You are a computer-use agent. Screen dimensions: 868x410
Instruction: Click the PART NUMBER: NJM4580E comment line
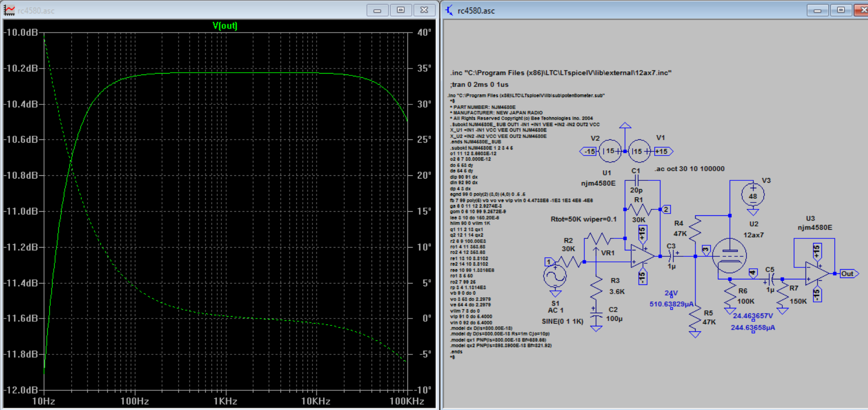coord(483,107)
